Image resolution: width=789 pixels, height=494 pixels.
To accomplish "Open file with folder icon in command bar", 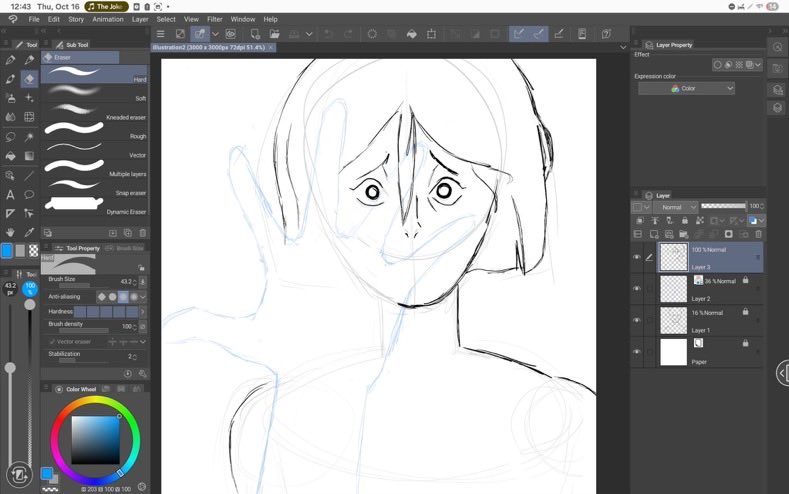I will [274, 34].
